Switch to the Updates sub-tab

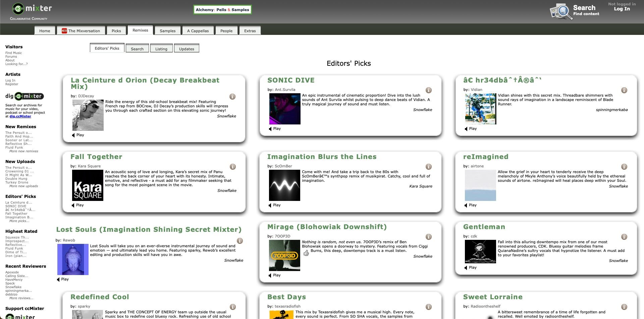186,49
